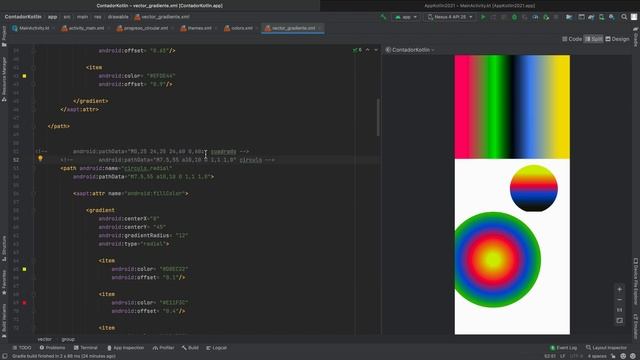Switch editor to Code view

[x=572, y=39]
